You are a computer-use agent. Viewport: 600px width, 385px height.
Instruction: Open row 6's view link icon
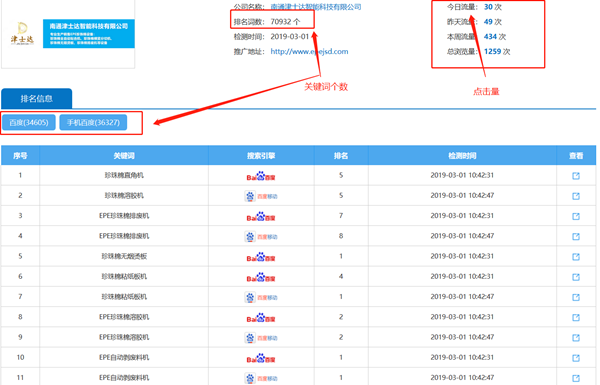pyautogui.click(x=576, y=277)
